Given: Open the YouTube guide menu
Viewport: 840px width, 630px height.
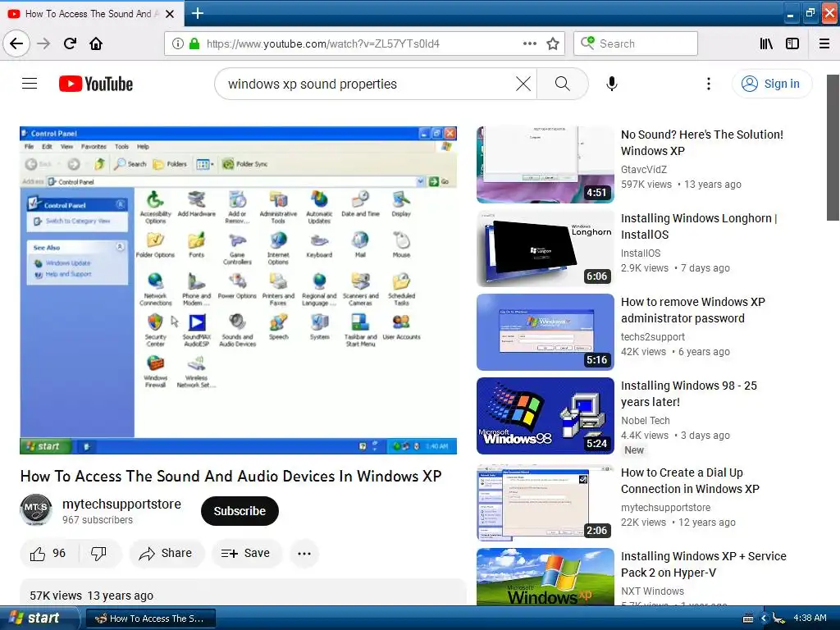Looking at the screenshot, I should point(30,84).
